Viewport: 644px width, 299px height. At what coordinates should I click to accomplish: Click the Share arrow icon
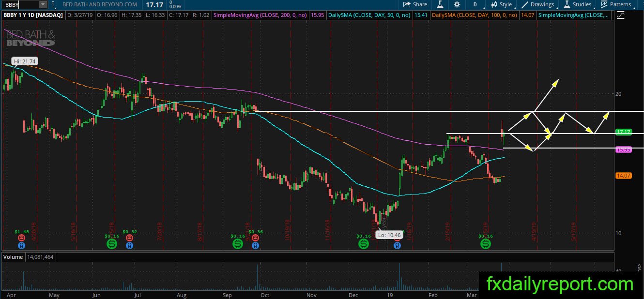(407, 4)
